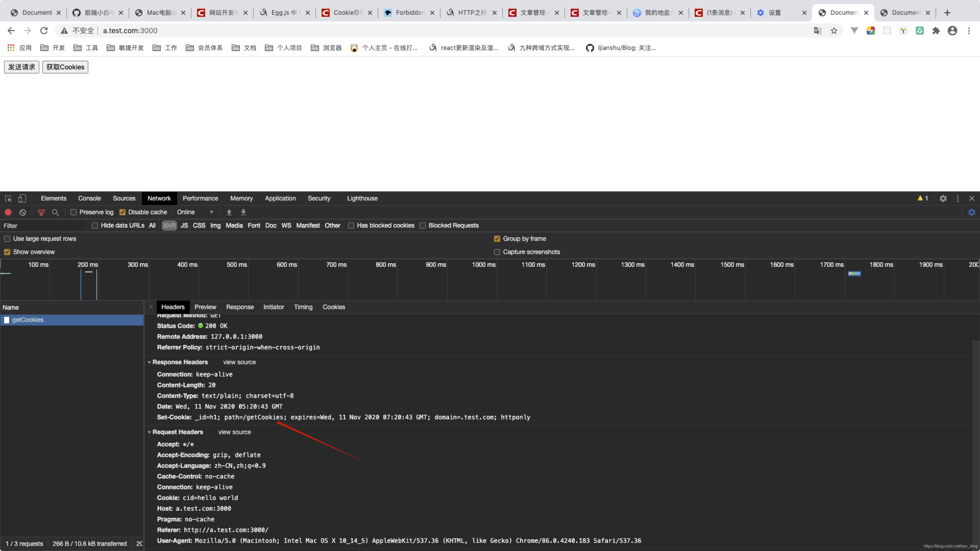This screenshot has width=980, height=551.
Task: Click the export HAR download arrow
Action: point(243,212)
